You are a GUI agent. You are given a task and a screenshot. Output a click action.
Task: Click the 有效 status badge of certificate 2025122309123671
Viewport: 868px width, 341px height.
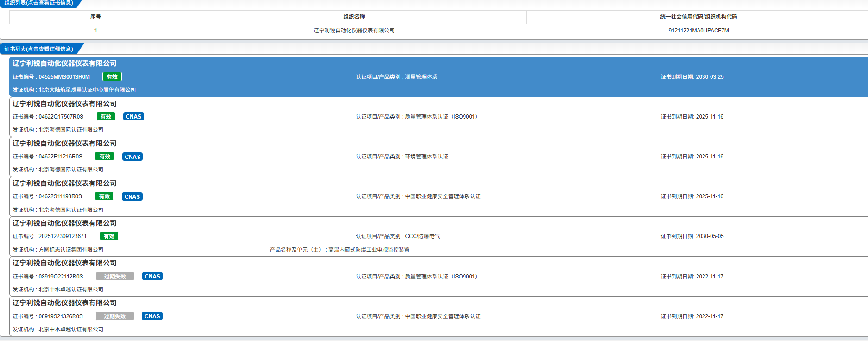109,236
